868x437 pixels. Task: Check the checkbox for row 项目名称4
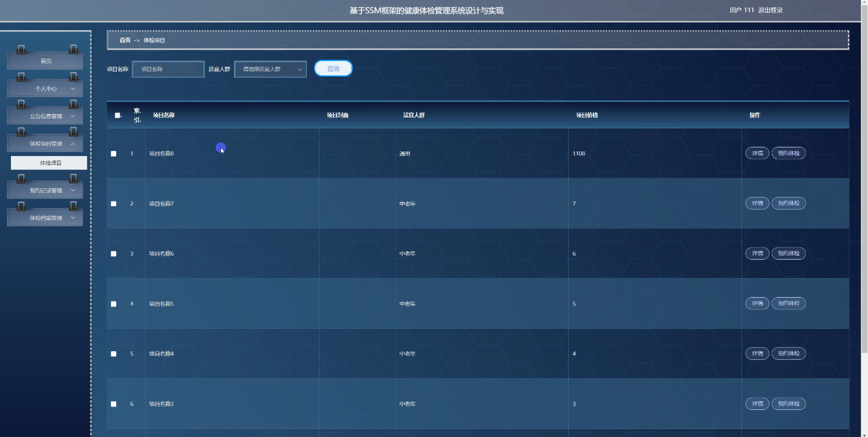coord(113,354)
